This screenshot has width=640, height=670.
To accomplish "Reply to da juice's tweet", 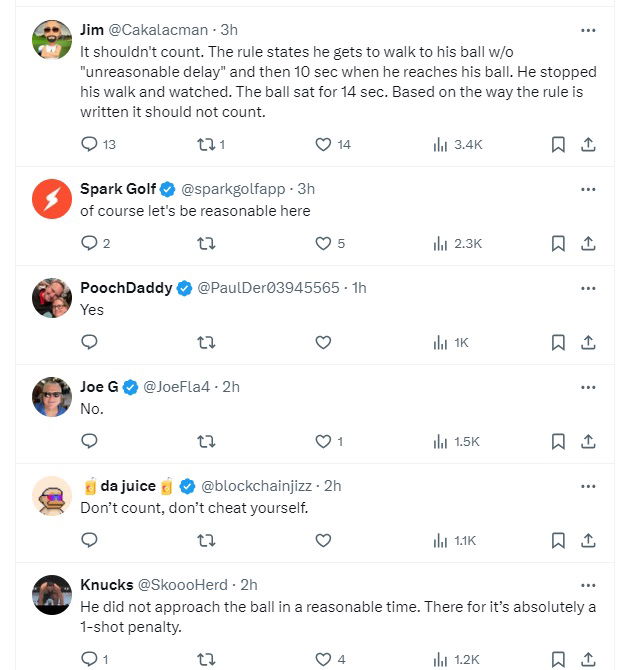I will (89, 540).
